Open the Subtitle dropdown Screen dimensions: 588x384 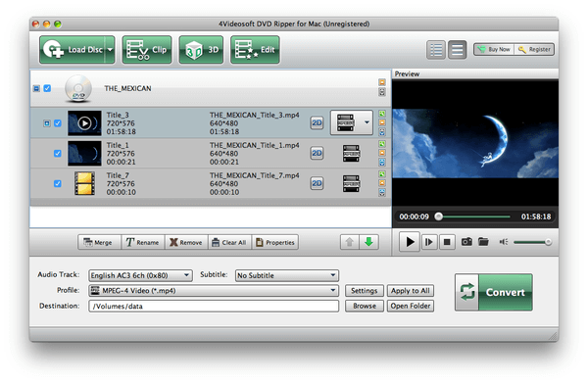[287, 275]
